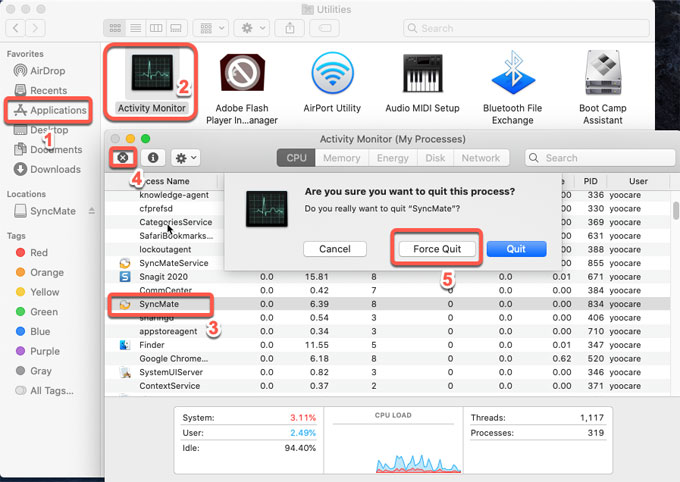680x482 pixels.
Task: Select the Purple tag
Action: (x=38, y=351)
